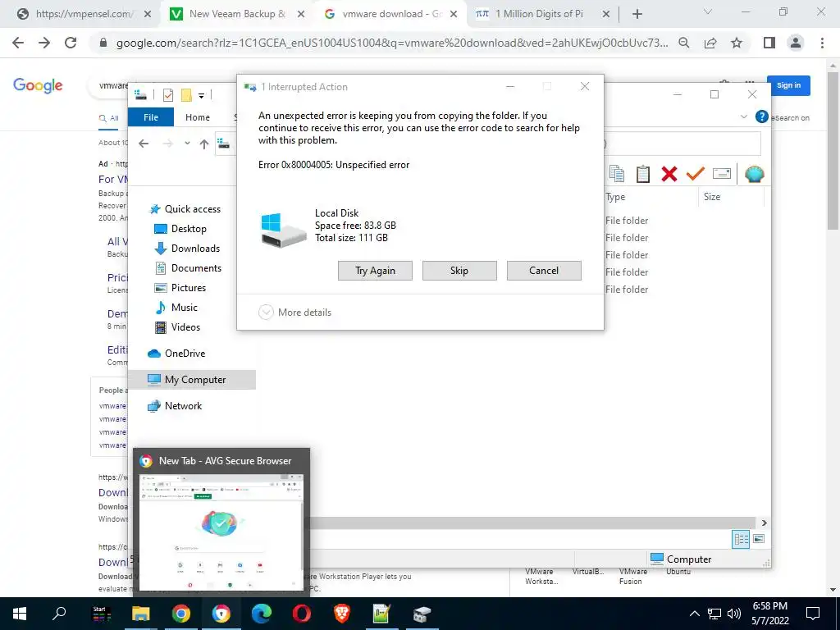Switch to New Veeam Backup tab
840x630 pixels.
point(237,14)
